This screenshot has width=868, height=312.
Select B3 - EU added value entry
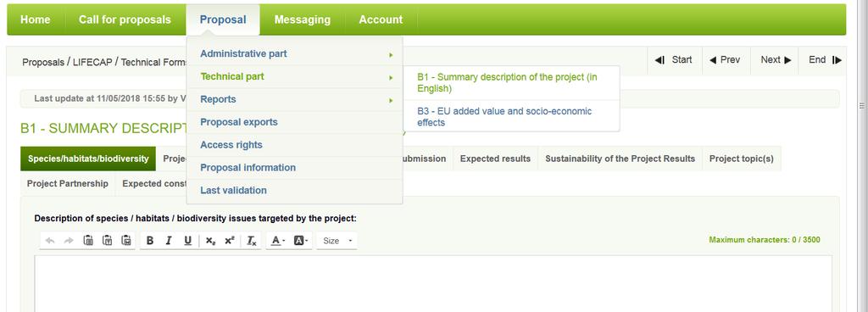point(511,117)
